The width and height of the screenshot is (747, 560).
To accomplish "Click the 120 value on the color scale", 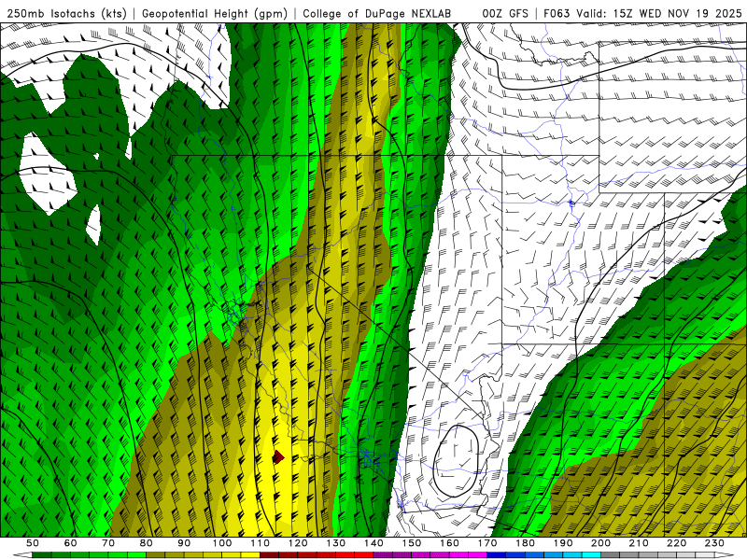I will [298, 543].
